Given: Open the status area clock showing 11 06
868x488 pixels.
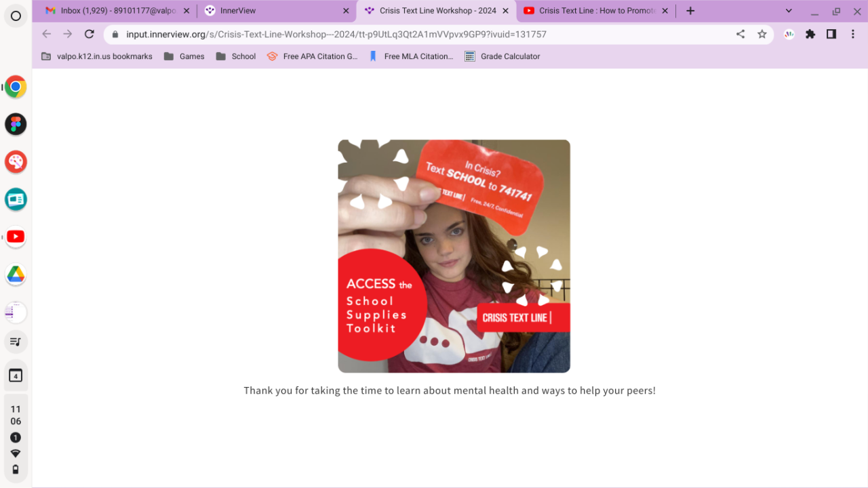Looking at the screenshot, I should click(16, 415).
